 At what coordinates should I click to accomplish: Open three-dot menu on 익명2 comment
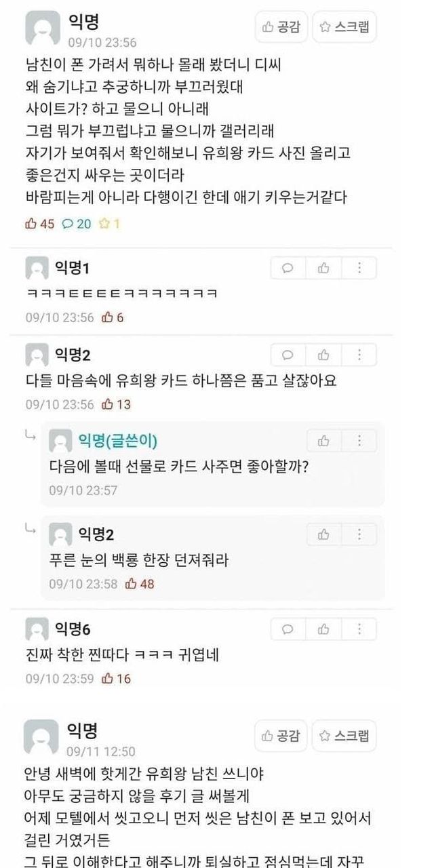point(359,355)
